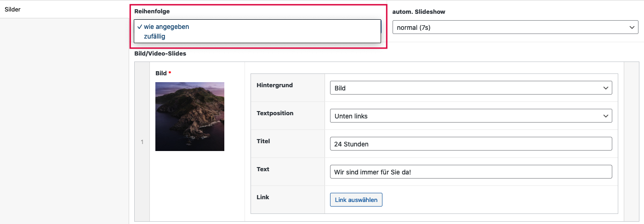The width and height of the screenshot is (644, 224).
Task: Click the required "Bild" label above the image
Action: coord(161,73)
